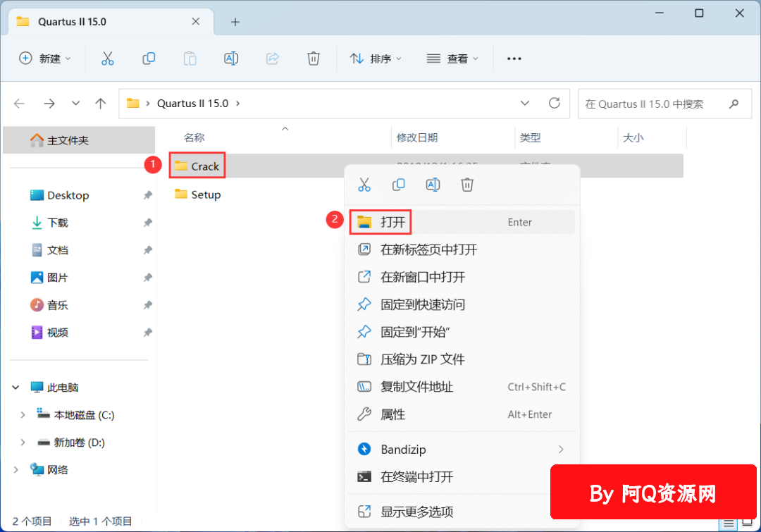761x532 pixels.
Task: Expand the Bandizip submenu arrow
Action: (561, 450)
